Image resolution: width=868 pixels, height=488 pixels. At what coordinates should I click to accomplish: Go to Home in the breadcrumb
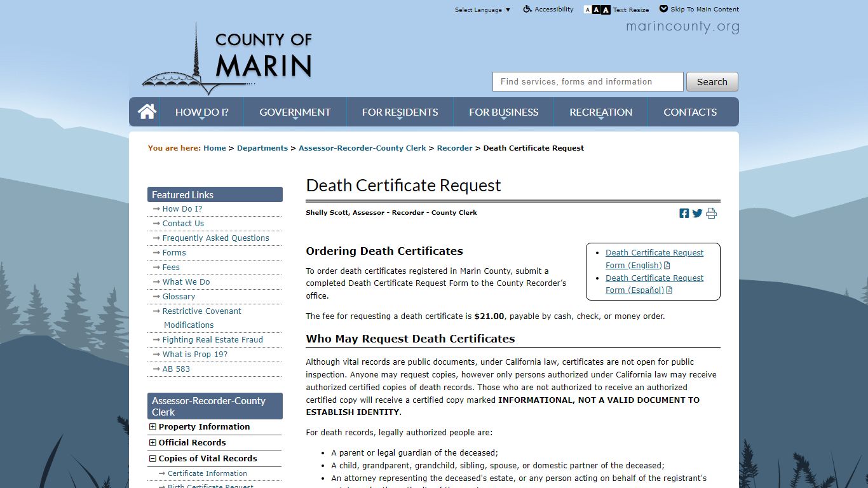[x=215, y=148]
